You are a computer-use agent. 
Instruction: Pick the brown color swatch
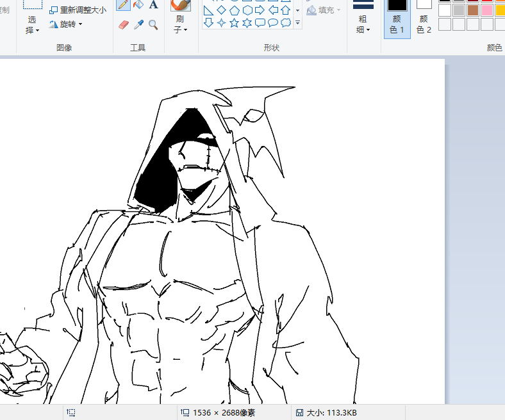[473, 10]
